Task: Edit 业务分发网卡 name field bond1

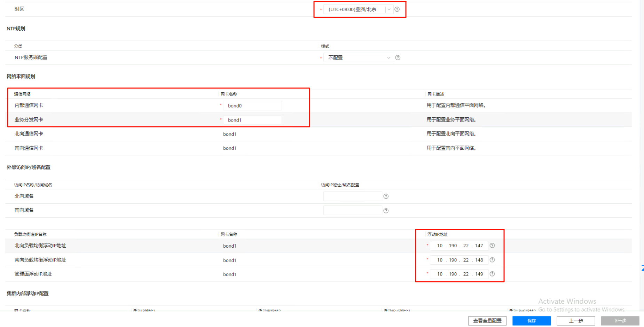Action: pyautogui.click(x=252, y=120)
